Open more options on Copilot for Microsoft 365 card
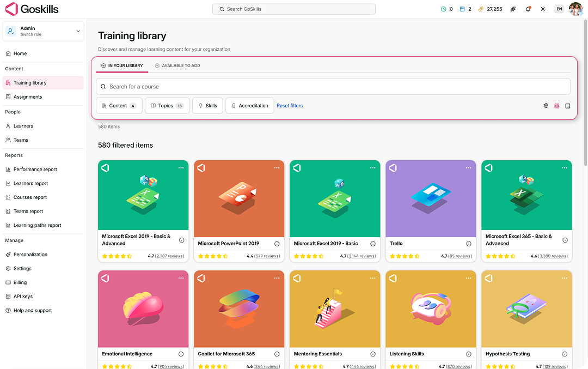The image size is (588, 369). pos(277,278)
